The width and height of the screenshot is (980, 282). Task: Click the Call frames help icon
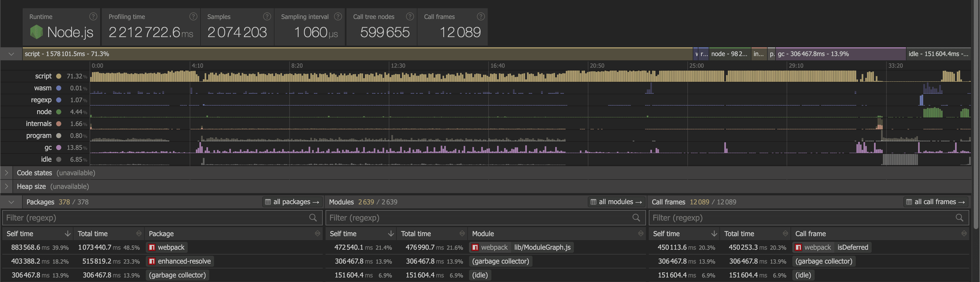[x=481, y=16]
